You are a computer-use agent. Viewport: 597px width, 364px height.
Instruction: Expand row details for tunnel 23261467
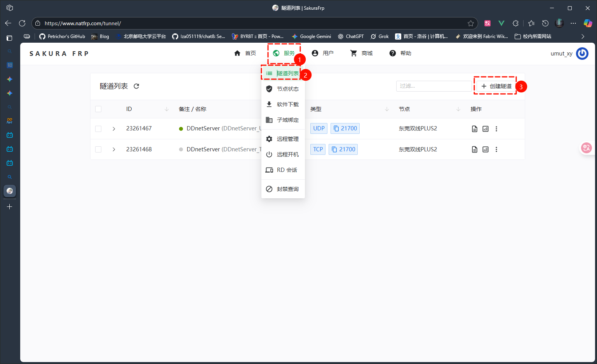114,129
